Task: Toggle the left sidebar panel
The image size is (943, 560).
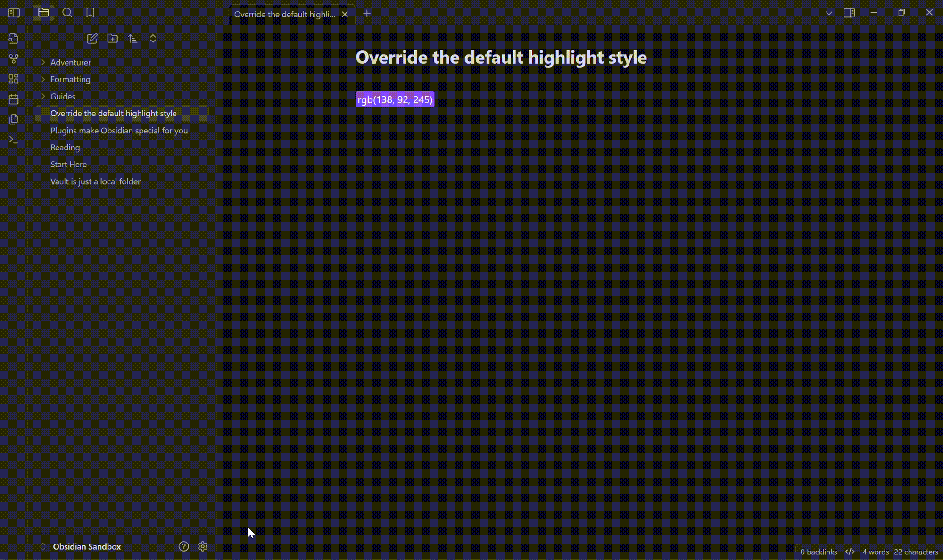Action: pos(14,13)
